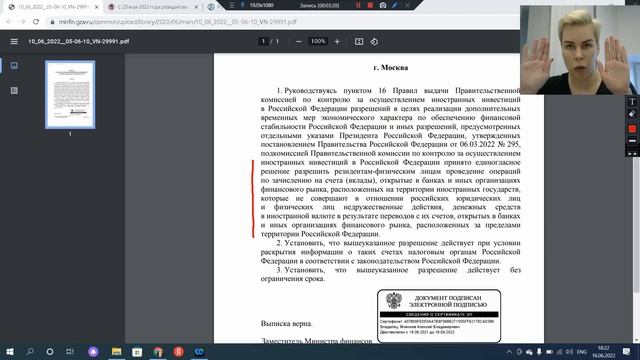Viewport: 640px width, 360px height.
Task: Open the third browser tab
Action: 212,7
